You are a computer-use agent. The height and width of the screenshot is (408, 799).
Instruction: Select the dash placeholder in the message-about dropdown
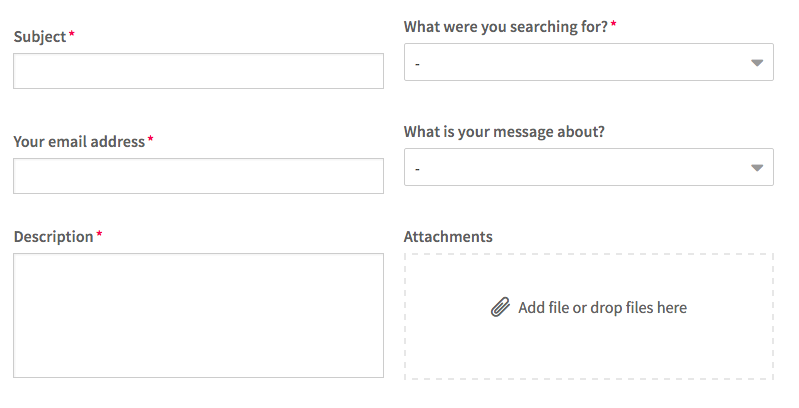(417, 169)
